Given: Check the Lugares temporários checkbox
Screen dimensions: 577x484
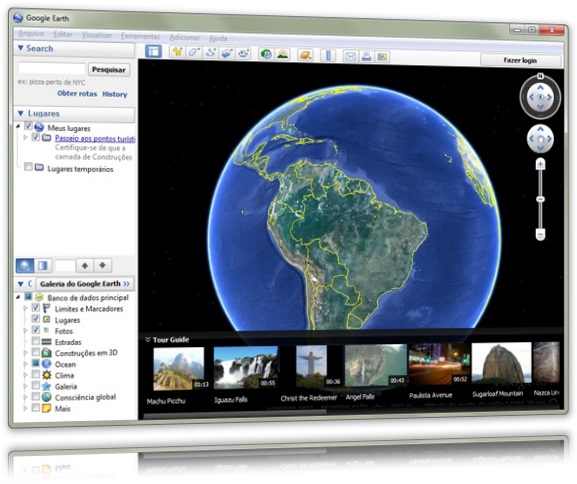Looking at the screenshot, I should [x=28, y=167].
